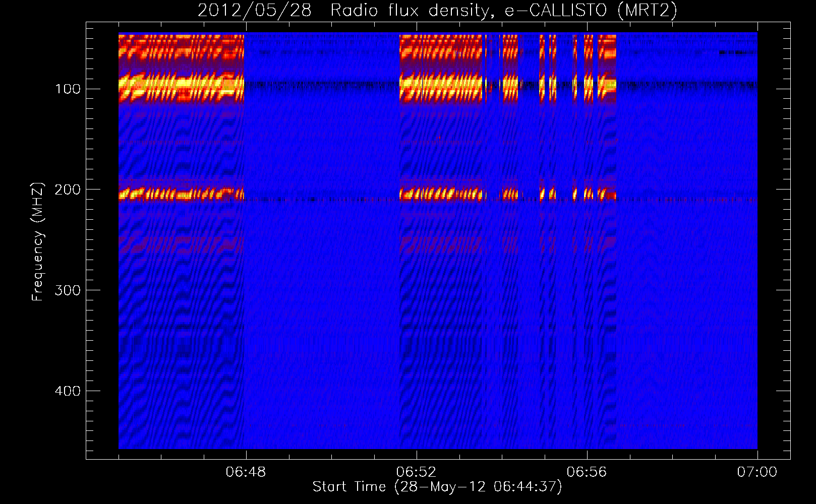Click the 06:52 time tick label
Viewport: 816px width, 504px height.
[416, 472]
